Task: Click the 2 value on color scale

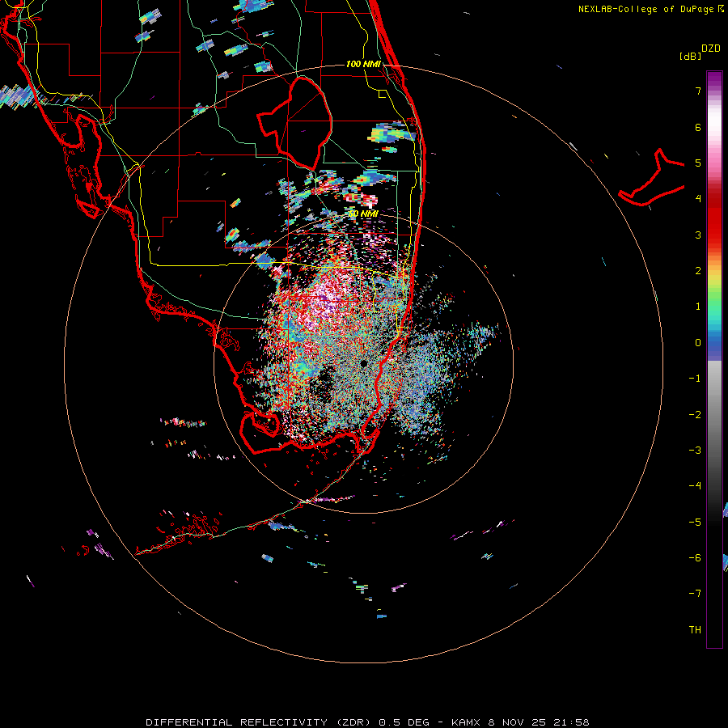Action: tap(698, 271)
